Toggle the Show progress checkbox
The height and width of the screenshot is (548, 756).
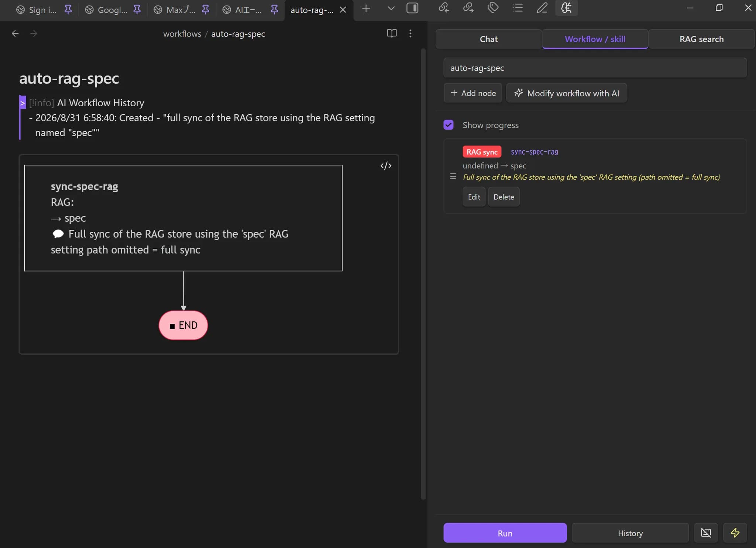(449, 125)
